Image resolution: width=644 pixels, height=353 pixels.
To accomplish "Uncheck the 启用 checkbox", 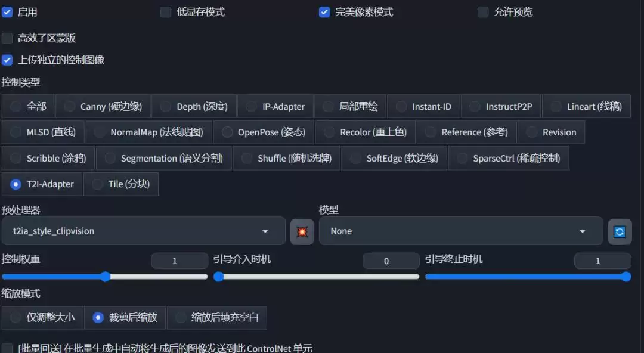I will coord(7,11).
